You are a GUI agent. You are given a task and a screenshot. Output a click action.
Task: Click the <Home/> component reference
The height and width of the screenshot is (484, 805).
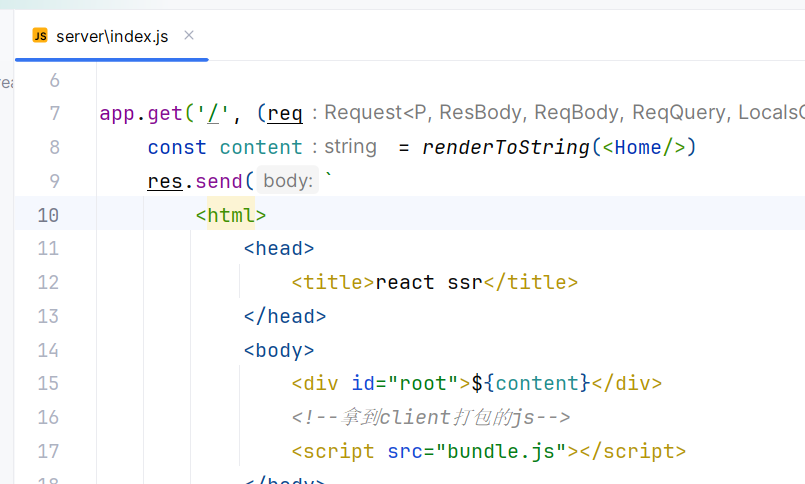click(x=644, y=147)
